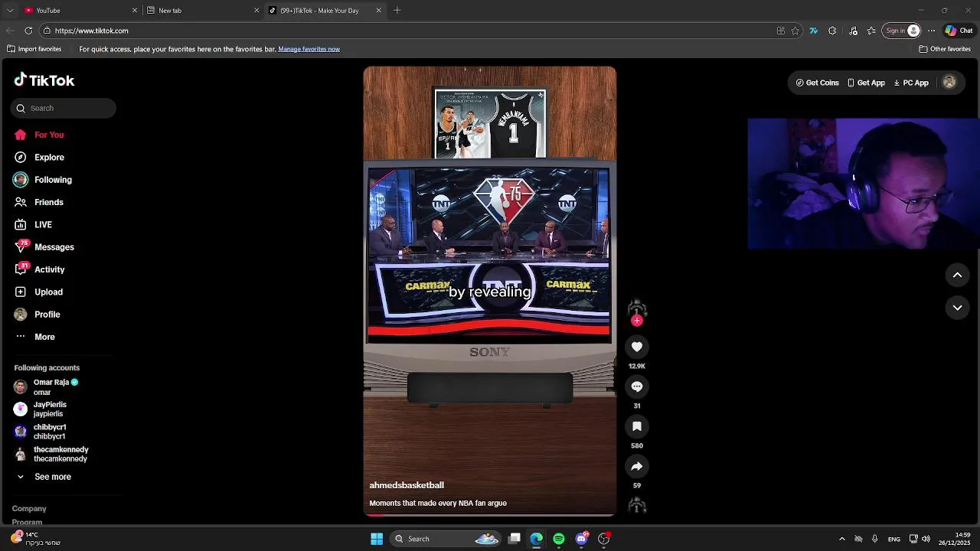Open Spotify from the taskbar
This screenshot has height=551, width=980.
coord(559,539)
